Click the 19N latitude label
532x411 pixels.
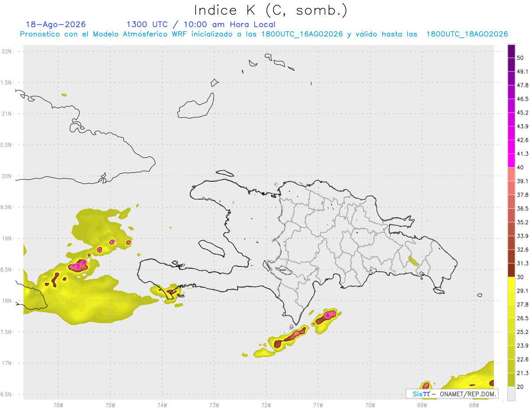[8, 239]
